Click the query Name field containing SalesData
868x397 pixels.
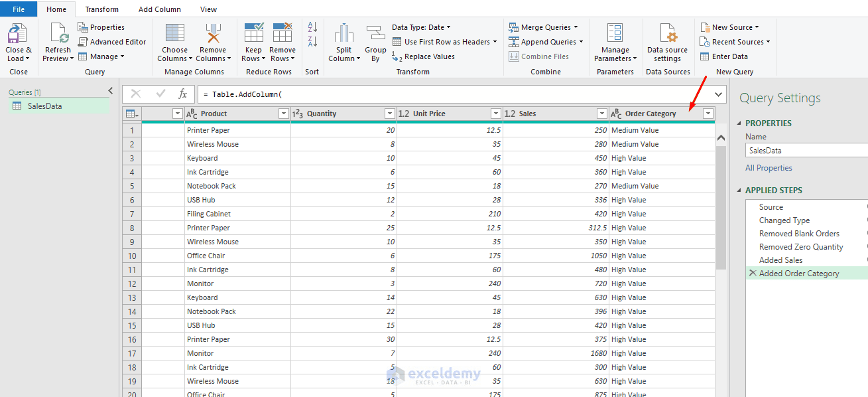(x=806, y=151)
